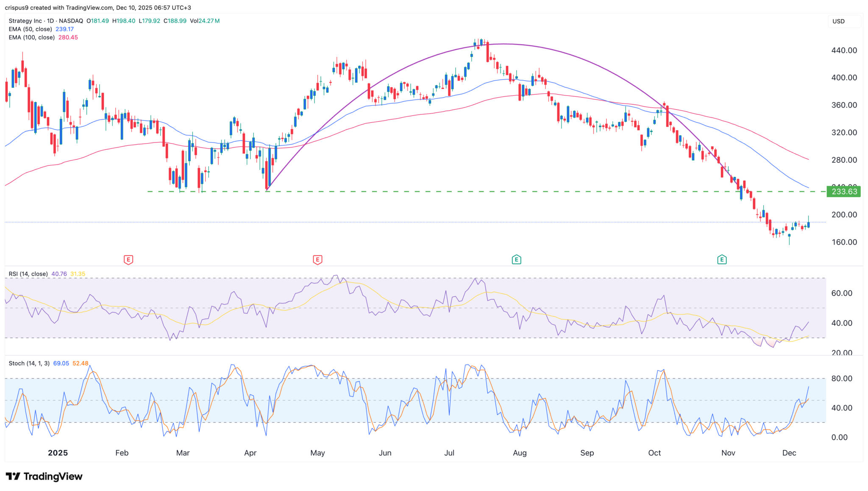
Task: Click the Vol 24.27M volume readout
Action: tap(205, 20)
